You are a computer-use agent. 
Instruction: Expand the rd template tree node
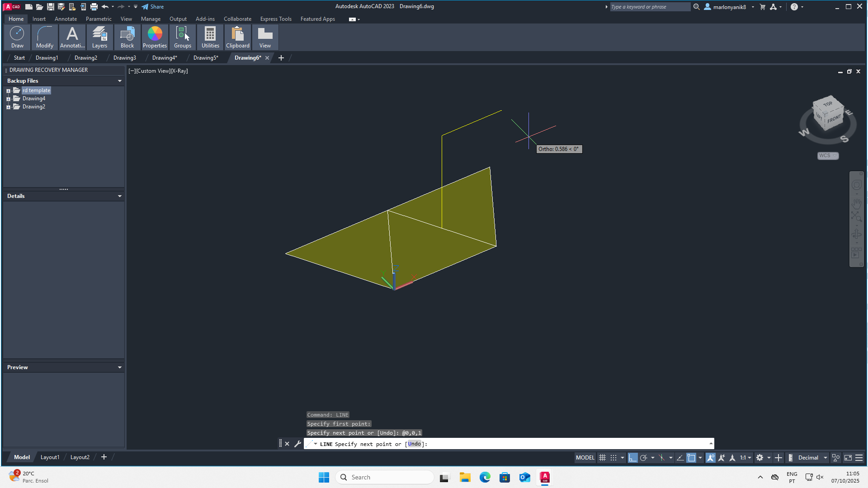point(8,91)
